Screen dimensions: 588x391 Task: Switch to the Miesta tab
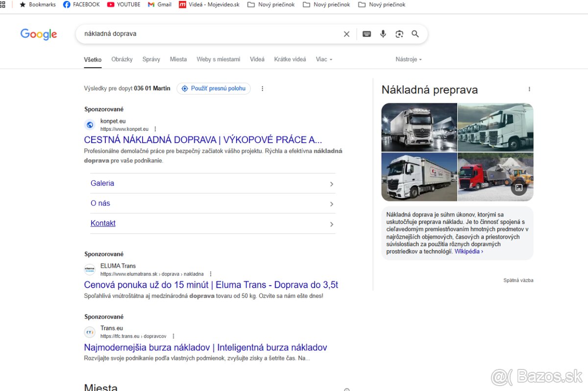(178, 59)
